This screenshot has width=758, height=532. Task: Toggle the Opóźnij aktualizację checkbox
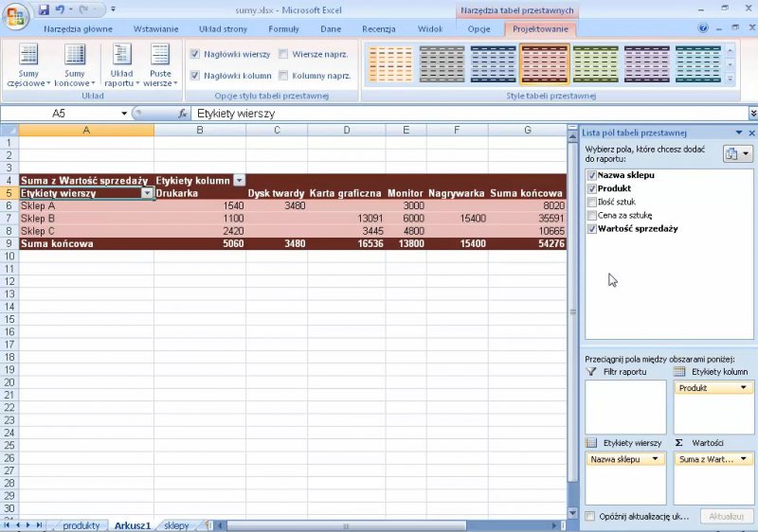(x=591, y=516)
